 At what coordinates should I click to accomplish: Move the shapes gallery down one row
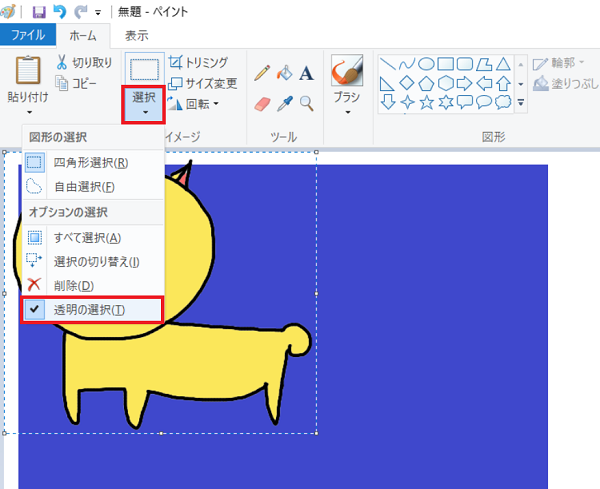[x=521, y=84]
